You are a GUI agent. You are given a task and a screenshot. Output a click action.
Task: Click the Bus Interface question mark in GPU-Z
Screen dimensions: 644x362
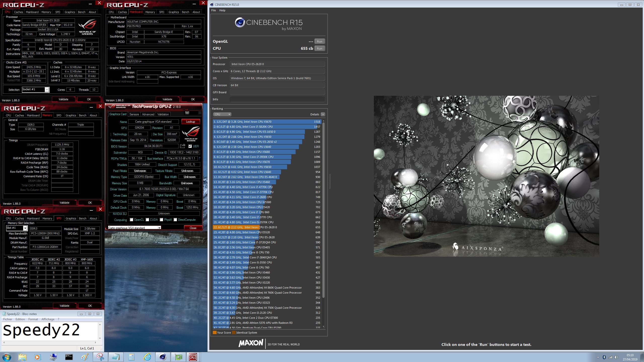199,158
